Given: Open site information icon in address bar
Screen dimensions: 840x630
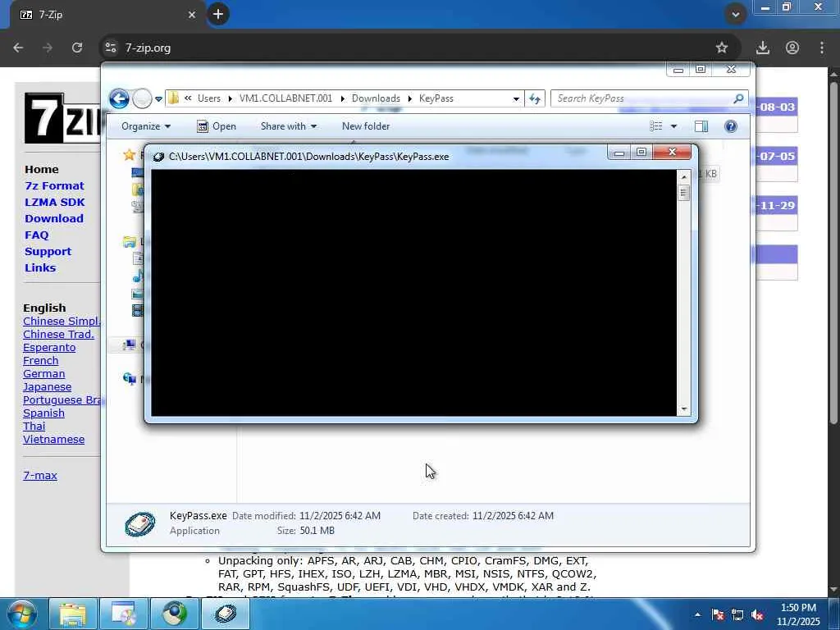Looking at the screenshot, I should coord(111,48).
